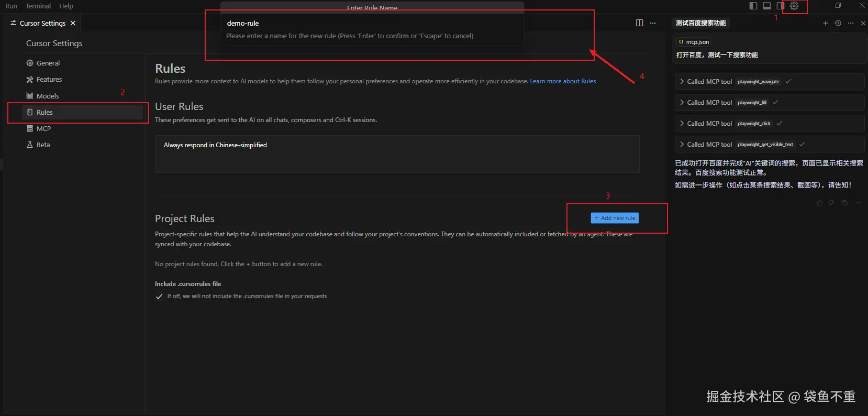
Task: Switch to Cursor Settings tab
Action: tap(42, 23)
